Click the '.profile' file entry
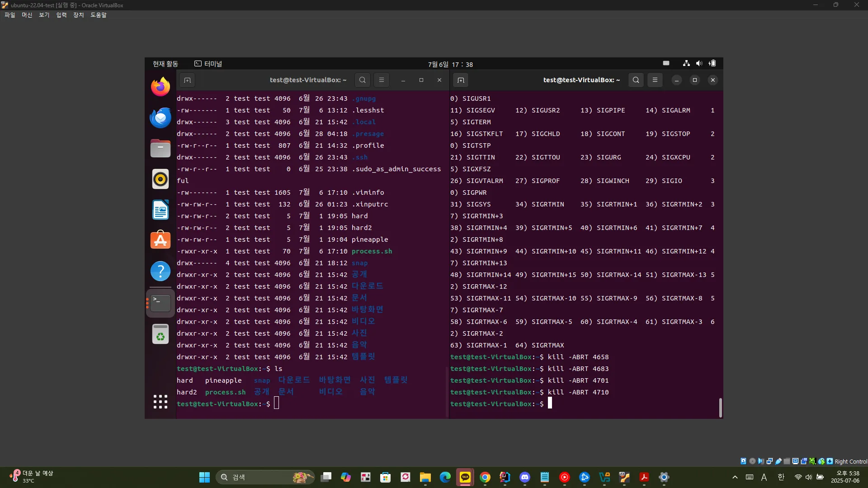Viewport: 868px width, 488px height. (x=368, y=145)
